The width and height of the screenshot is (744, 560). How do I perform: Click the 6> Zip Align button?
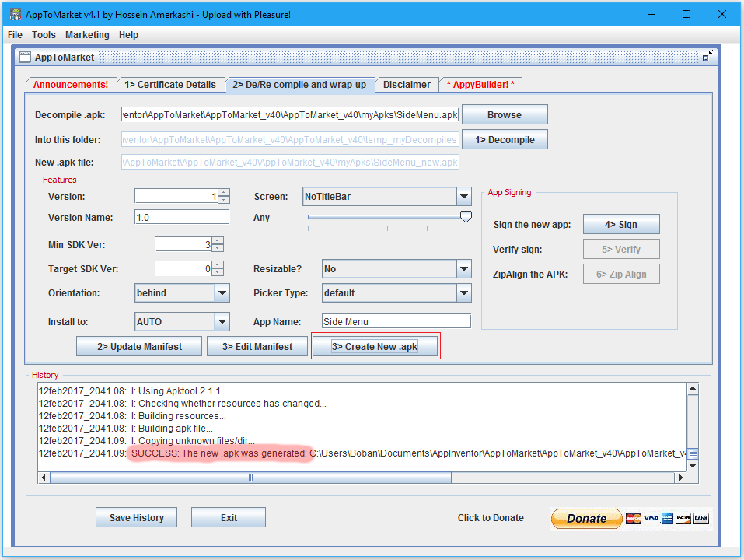621,275
